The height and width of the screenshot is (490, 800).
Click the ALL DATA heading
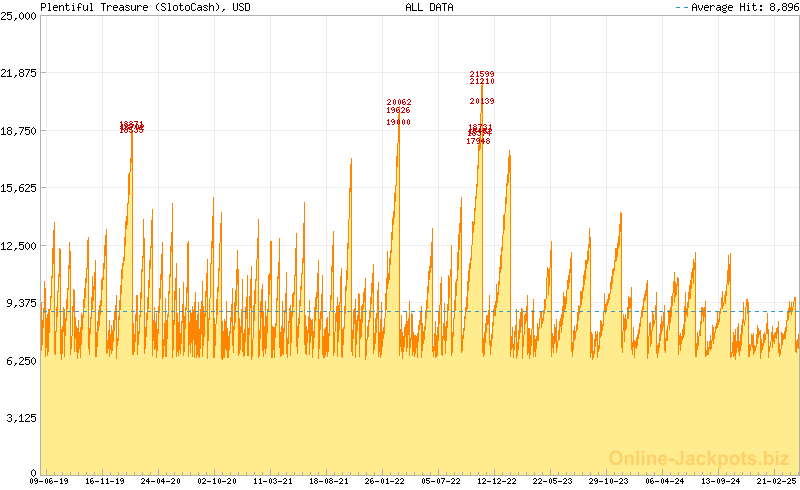pos(429,7)
